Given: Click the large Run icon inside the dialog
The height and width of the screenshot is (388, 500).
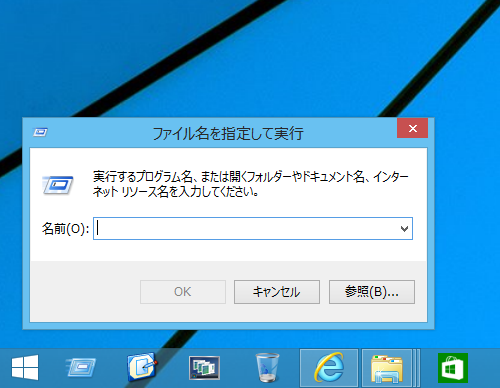Looking at the screenshot, I should pos(58,185).
